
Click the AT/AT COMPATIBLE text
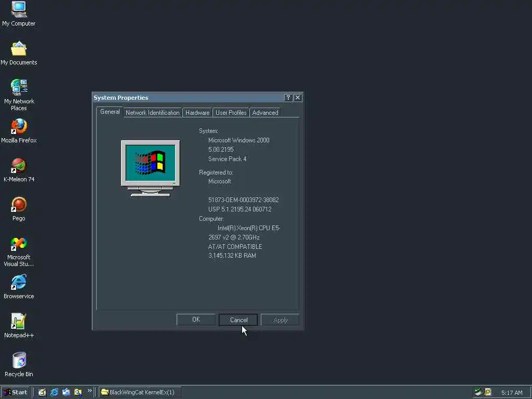point(235,247)
